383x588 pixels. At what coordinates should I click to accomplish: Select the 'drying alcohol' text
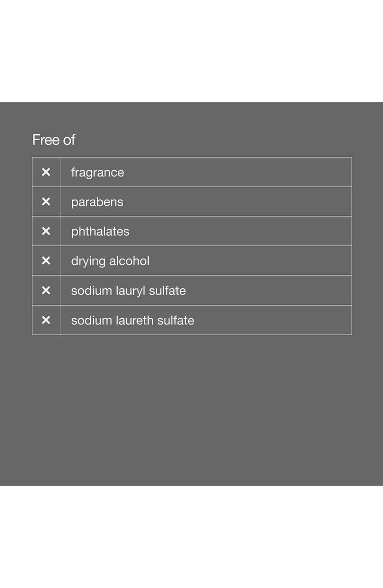click(110, 261)
